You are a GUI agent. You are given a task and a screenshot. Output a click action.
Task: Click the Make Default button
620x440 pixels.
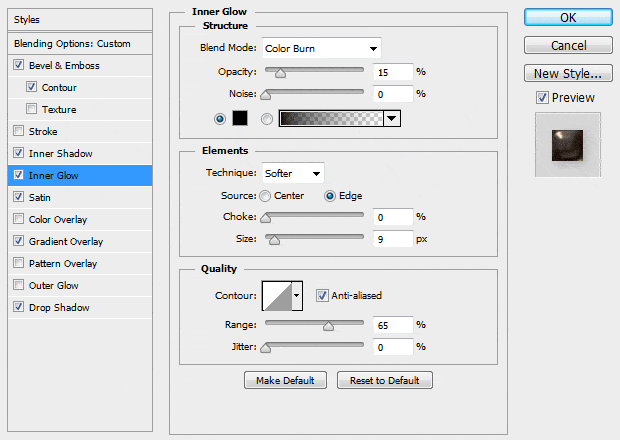click(285, 380)
